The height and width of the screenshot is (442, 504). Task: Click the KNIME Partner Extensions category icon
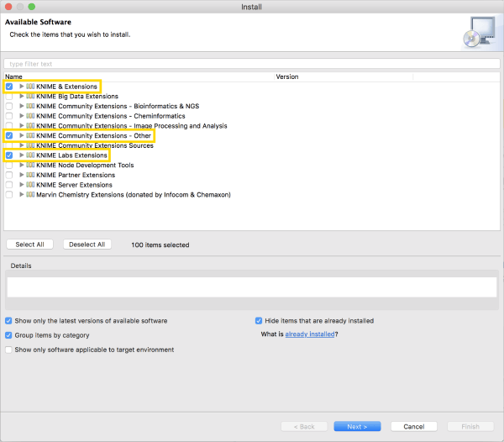(x=30, y=175)
